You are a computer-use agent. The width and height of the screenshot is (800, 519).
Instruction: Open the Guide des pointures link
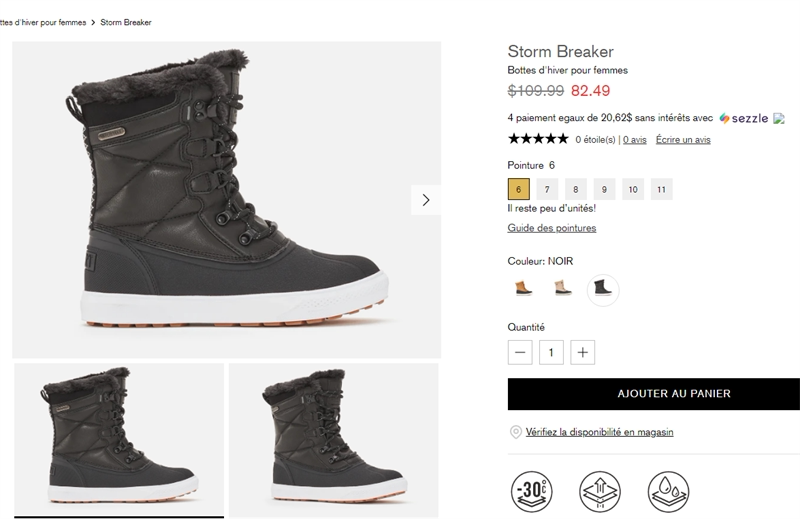(x=552, y=228)
